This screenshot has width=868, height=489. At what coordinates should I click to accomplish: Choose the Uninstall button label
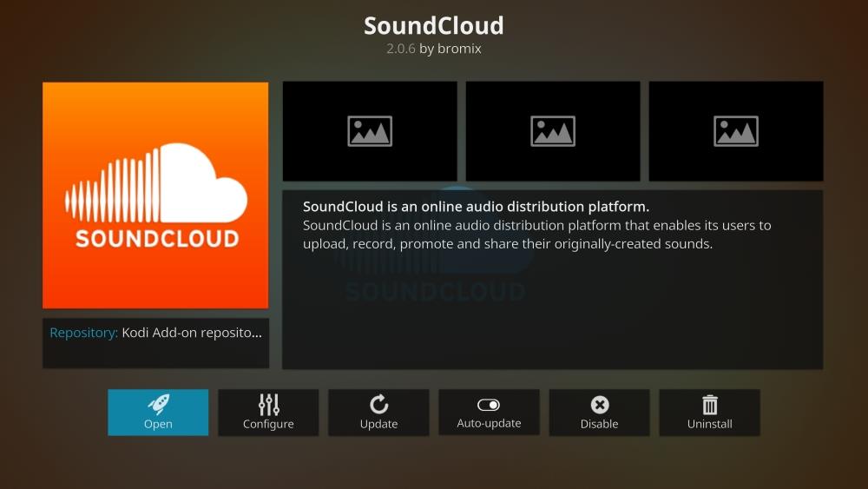click(709, 425)
